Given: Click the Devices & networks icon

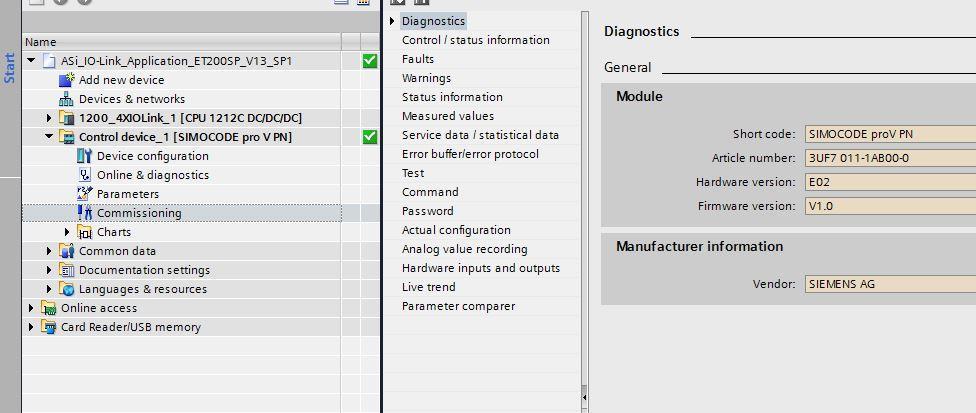Looking at the screenshot, I should click(x=66, y=99).
